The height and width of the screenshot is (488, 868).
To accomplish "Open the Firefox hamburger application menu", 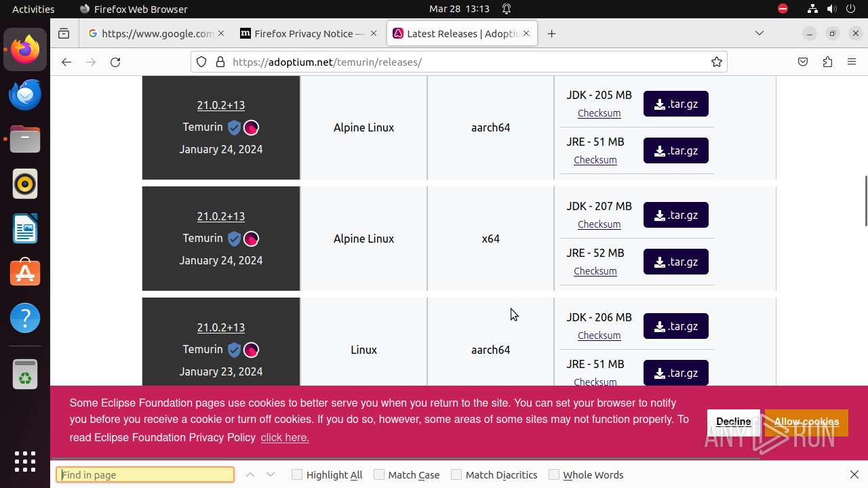I will coord(852,62).
